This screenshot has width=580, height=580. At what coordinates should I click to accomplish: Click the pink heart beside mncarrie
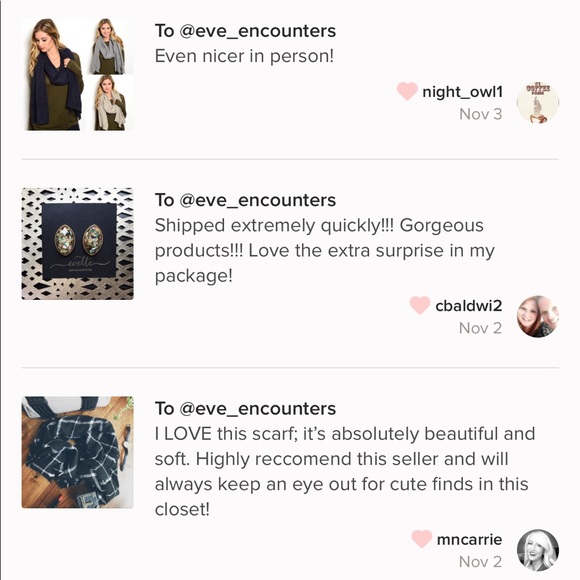tap(422, 539)
